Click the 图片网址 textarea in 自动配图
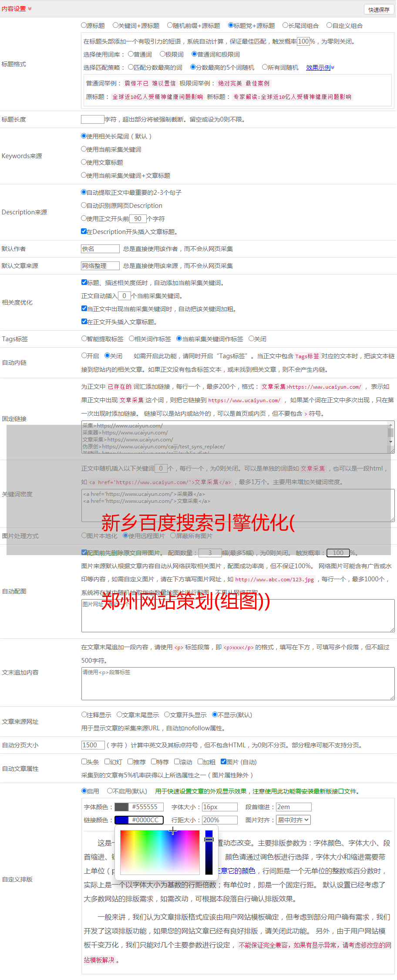The height and width of the screenshot is (980, 397). point(238,616)
